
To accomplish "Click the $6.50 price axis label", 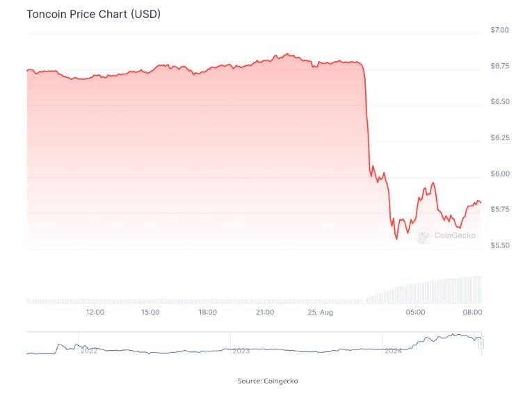I will [500, 101].
